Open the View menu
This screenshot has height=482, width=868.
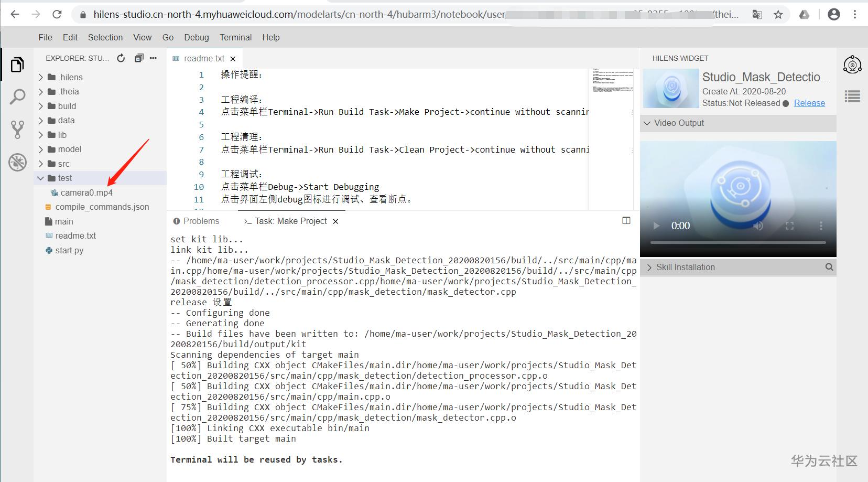click(x=142, y=37)
